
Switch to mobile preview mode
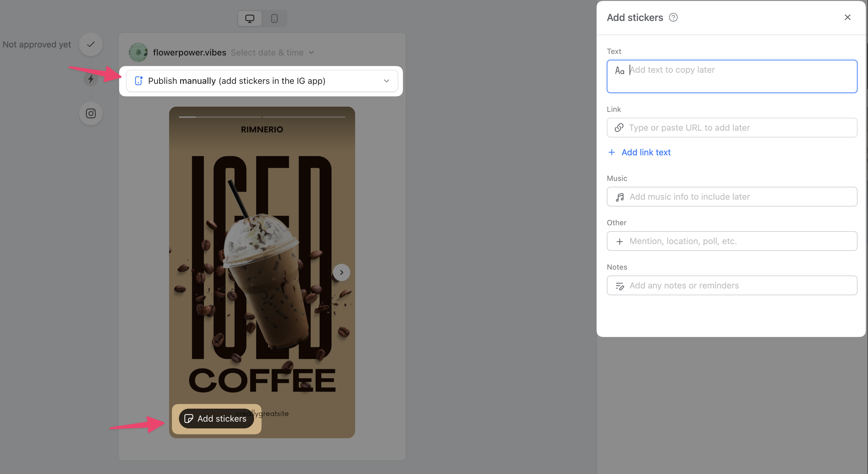click(x=274, y=18)
